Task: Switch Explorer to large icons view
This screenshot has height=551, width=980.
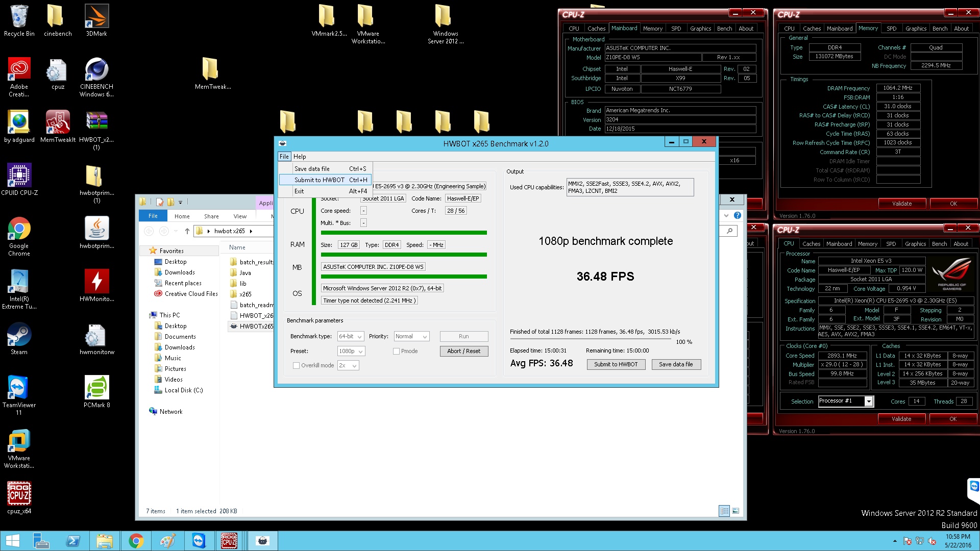Action: pyautogui.click(x=736, y=511)
